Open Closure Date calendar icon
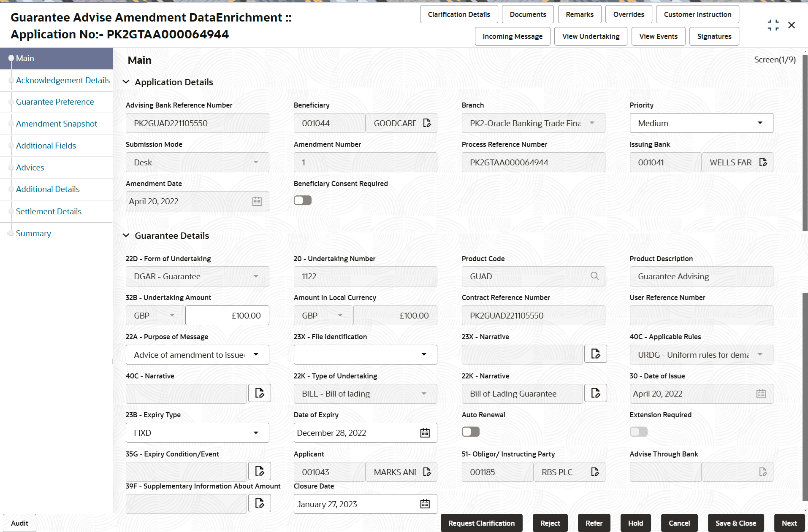808x532 pixels. [x=425, y=504]
